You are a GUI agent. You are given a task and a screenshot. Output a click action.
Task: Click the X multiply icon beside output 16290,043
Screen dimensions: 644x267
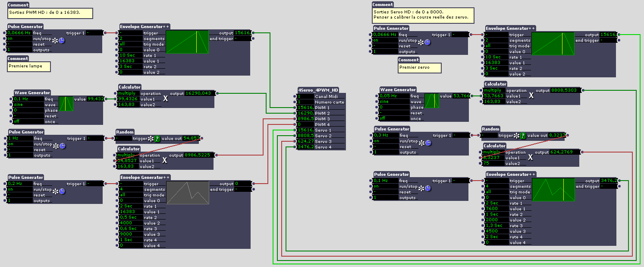[x=165, y=99]
